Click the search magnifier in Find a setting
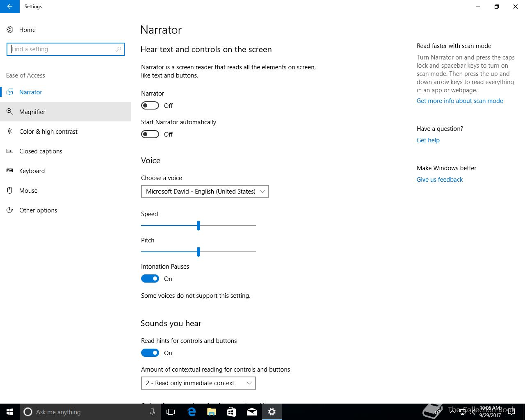The image size is (525, 420). pos(119,49)
